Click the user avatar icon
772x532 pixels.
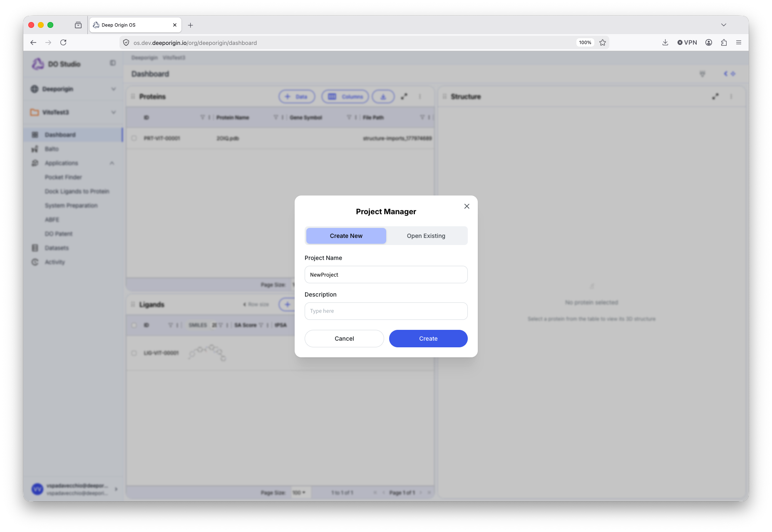point(37,489)
